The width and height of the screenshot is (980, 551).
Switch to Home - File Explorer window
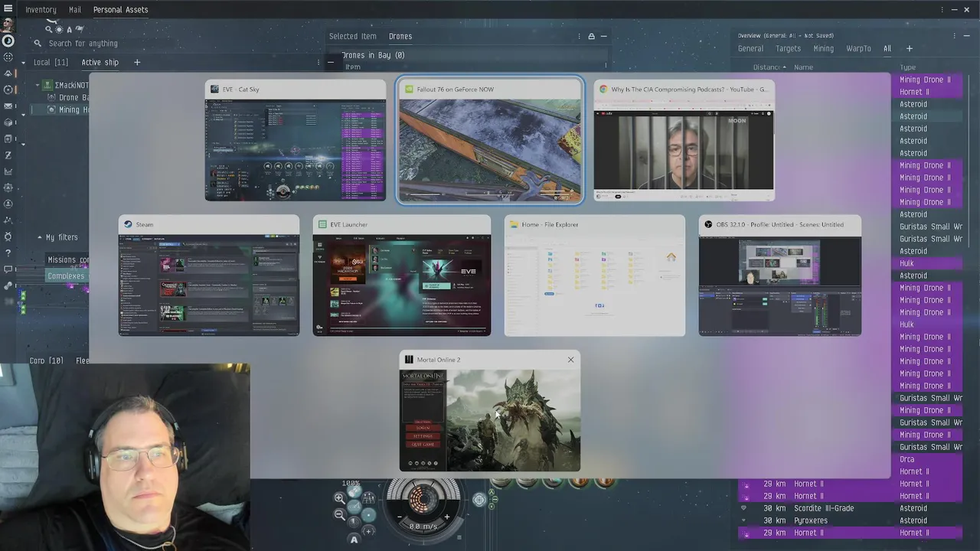(595, 275)
